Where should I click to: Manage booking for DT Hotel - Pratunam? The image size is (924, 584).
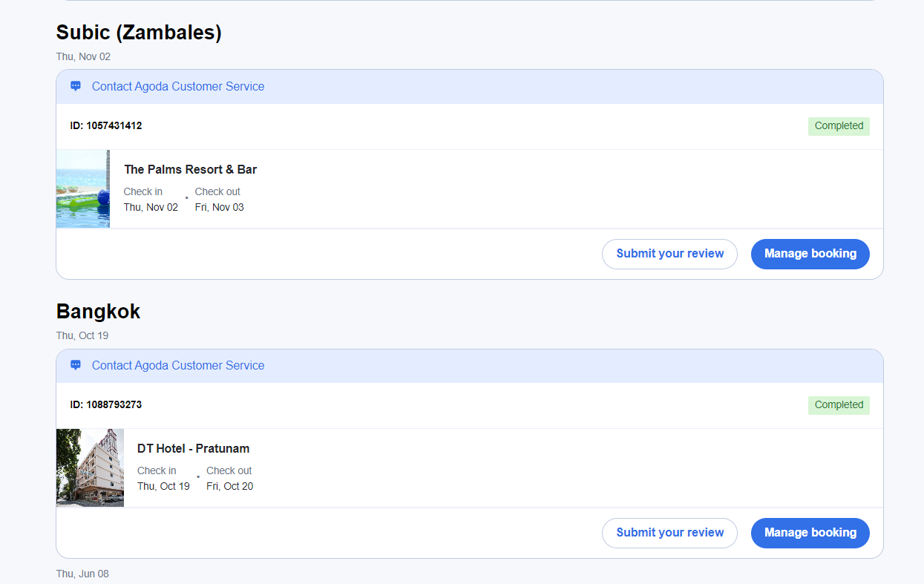(x=810, y=533)
